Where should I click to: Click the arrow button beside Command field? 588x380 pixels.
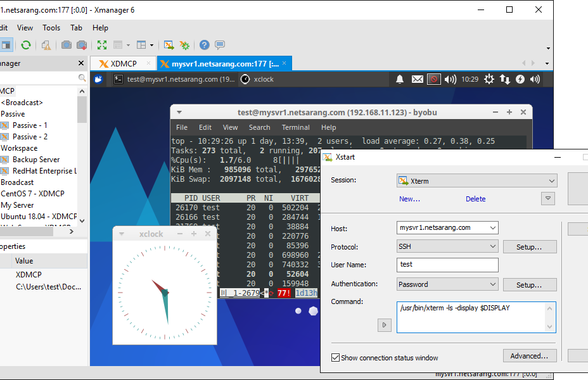click(384, 325)
